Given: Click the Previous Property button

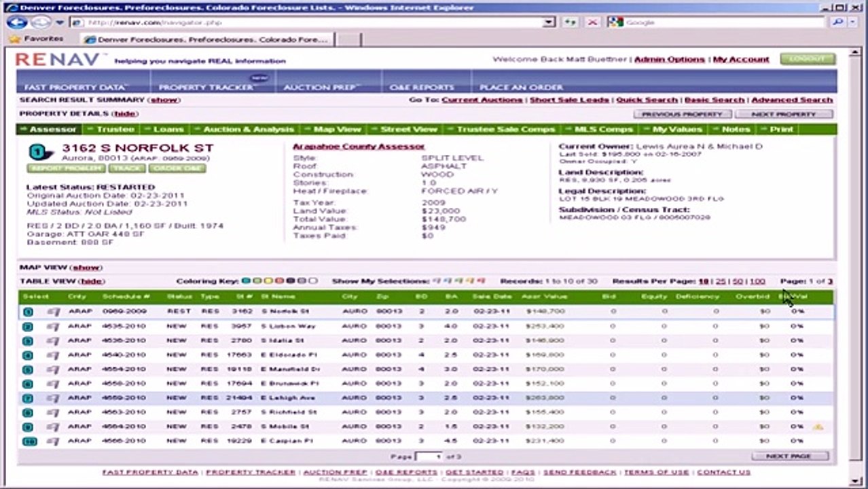Looking at the screenshot, I should point(682,114).
